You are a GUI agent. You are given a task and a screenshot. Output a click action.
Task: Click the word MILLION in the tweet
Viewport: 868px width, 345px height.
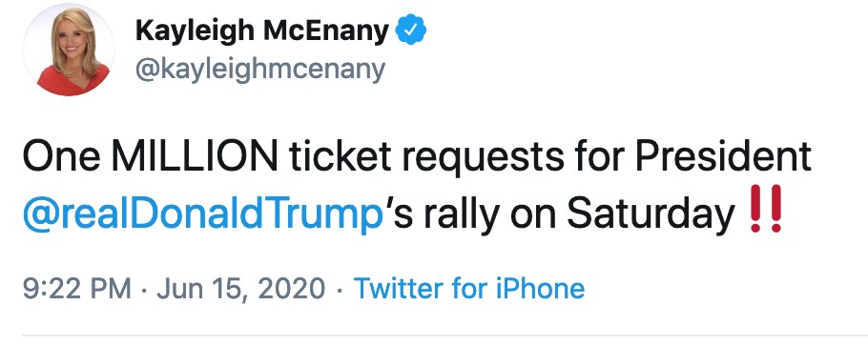[x=195, y=156]
